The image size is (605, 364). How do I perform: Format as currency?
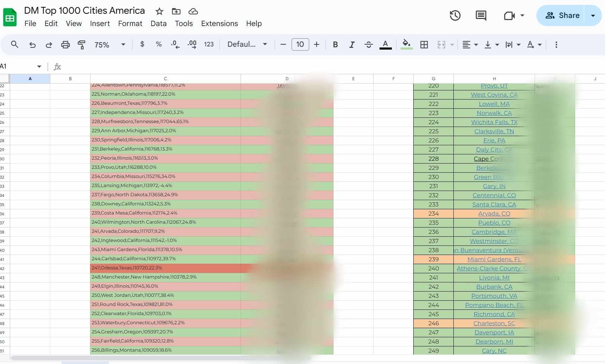(142, 44)
